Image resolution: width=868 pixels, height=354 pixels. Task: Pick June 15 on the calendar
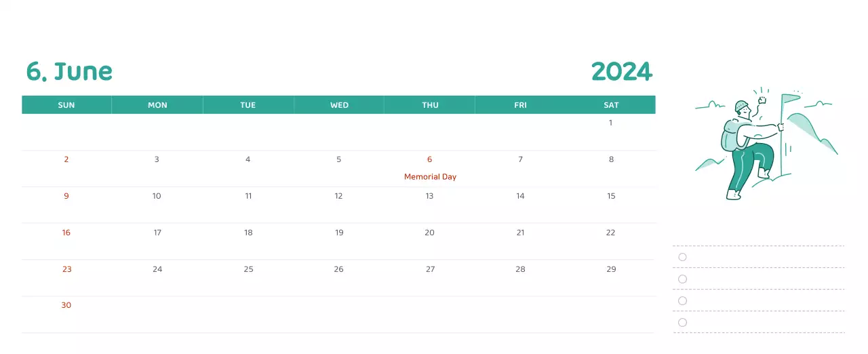point(611,196)
